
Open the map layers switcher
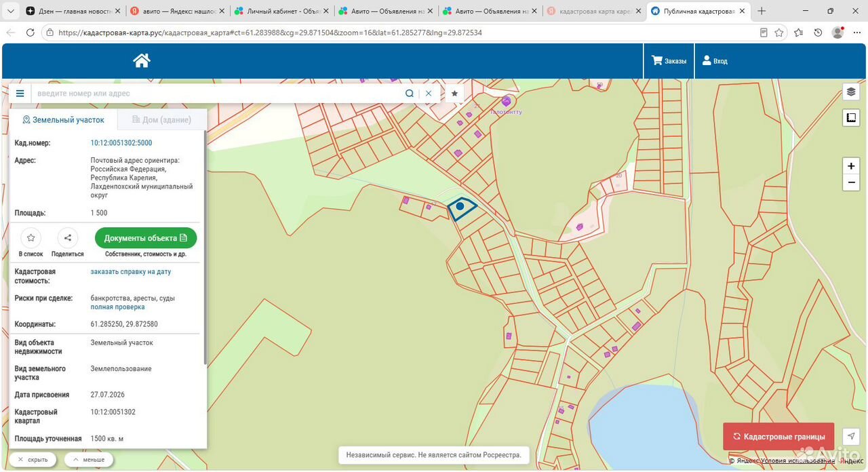(851, 92)
